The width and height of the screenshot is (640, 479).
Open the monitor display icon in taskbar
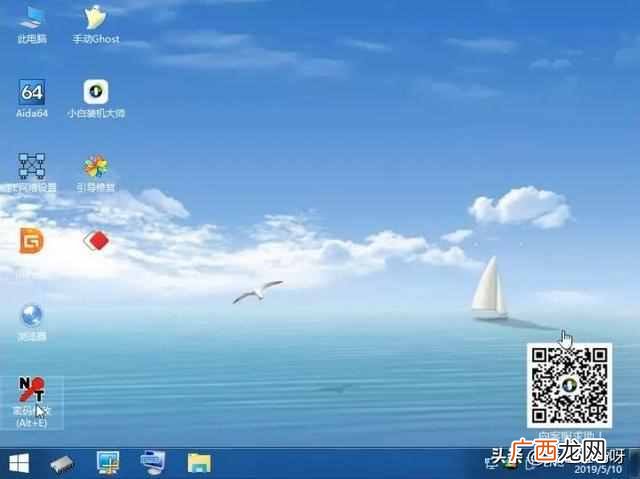(108, 463)
